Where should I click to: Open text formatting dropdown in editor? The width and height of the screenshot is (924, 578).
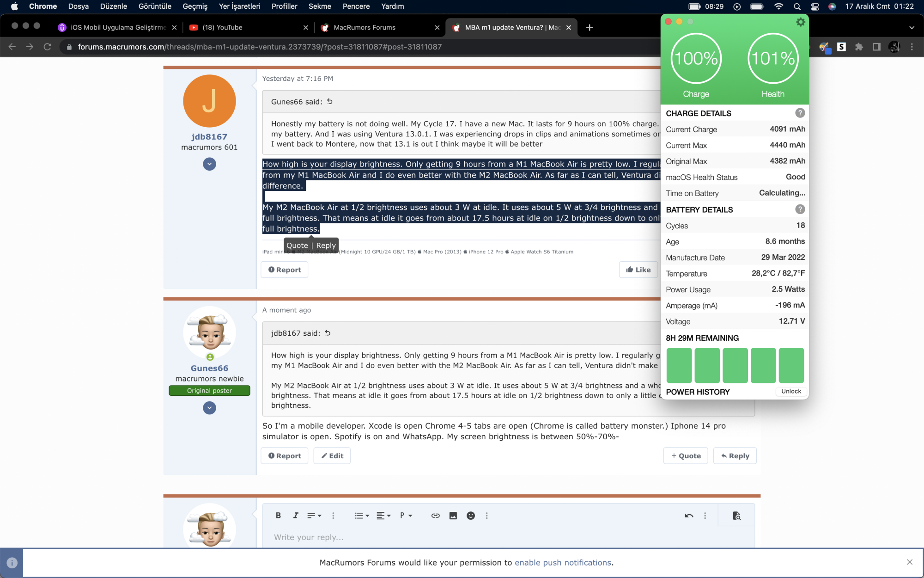[x=314, y=516]
